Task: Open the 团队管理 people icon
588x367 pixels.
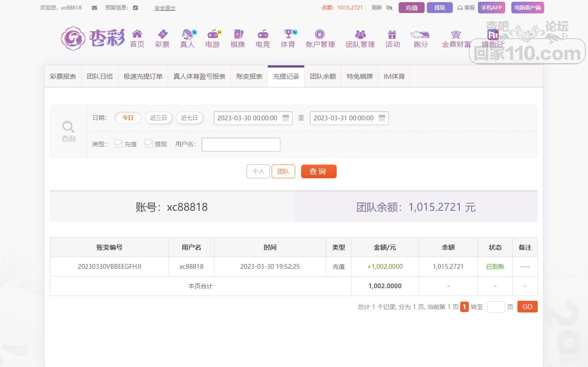Action: pos(360,34)
